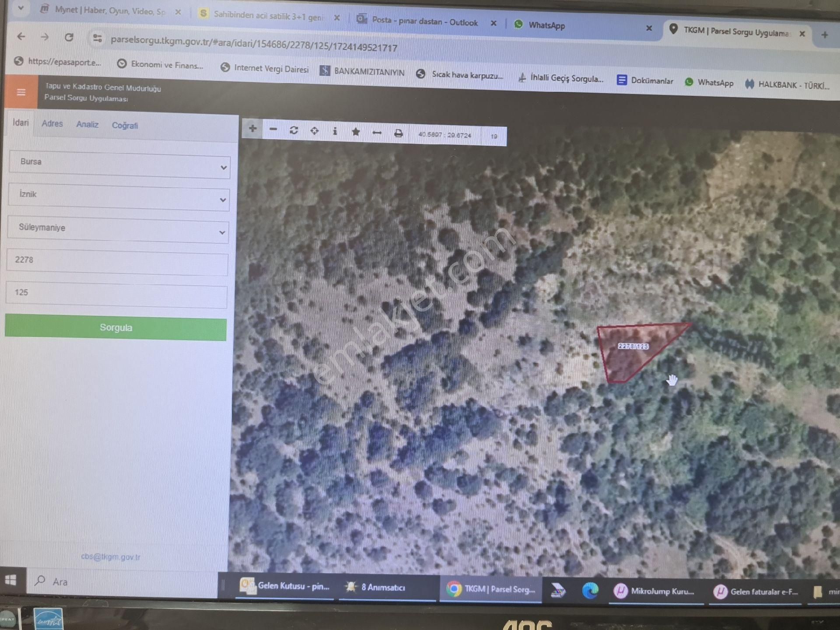The height and width of the screenshot is (630, 840).
Task: Switch to the İdari tab
Action: [21, 123]
